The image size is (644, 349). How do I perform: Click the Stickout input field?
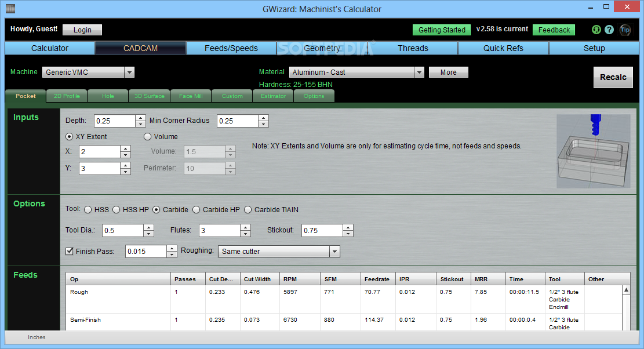322,230
